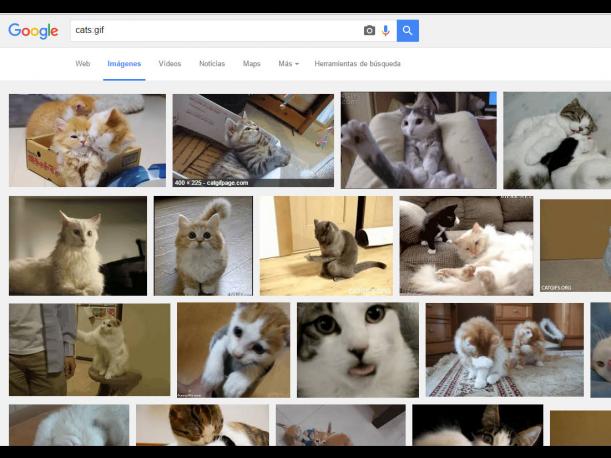Open two fluffy kittens on rug thumbnail

(505, 350)
